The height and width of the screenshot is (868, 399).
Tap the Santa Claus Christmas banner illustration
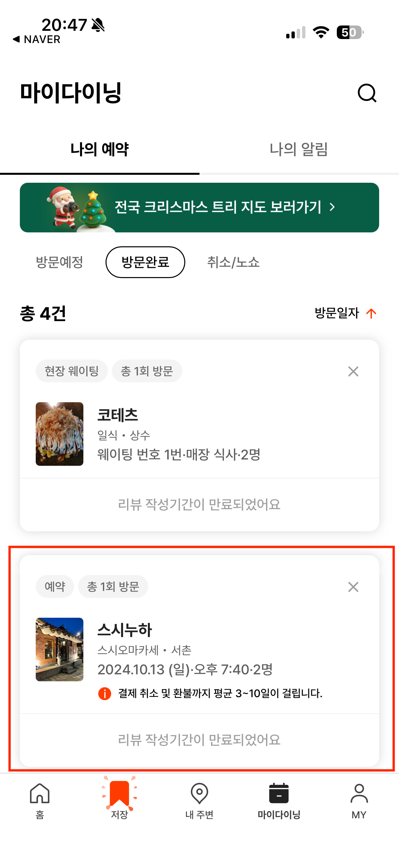pyautogui.click(x=60, y=207)
